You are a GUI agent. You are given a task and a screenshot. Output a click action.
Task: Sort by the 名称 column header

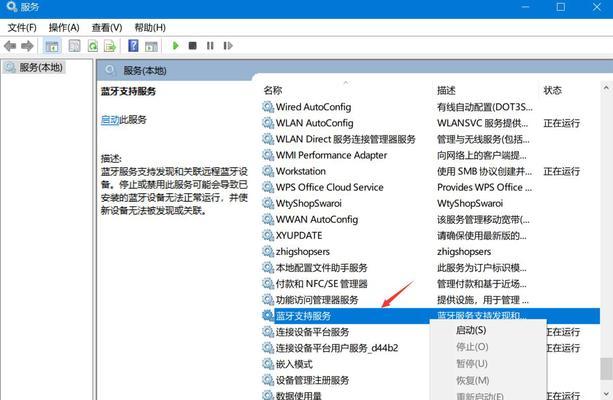coord(272,90)
